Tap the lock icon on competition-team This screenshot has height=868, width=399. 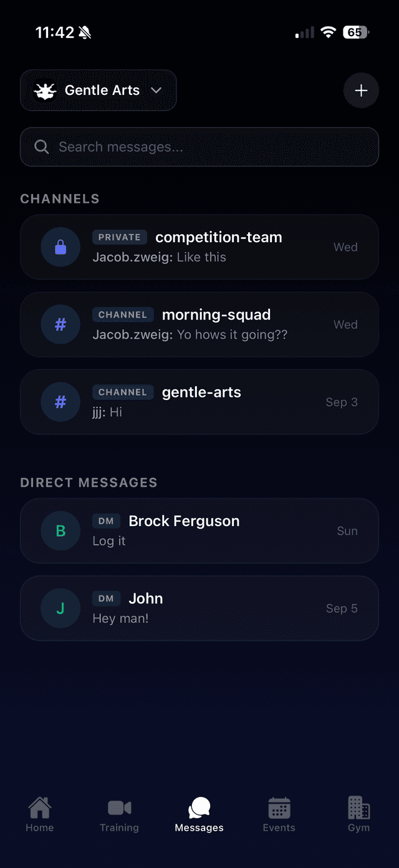(60, 247)
